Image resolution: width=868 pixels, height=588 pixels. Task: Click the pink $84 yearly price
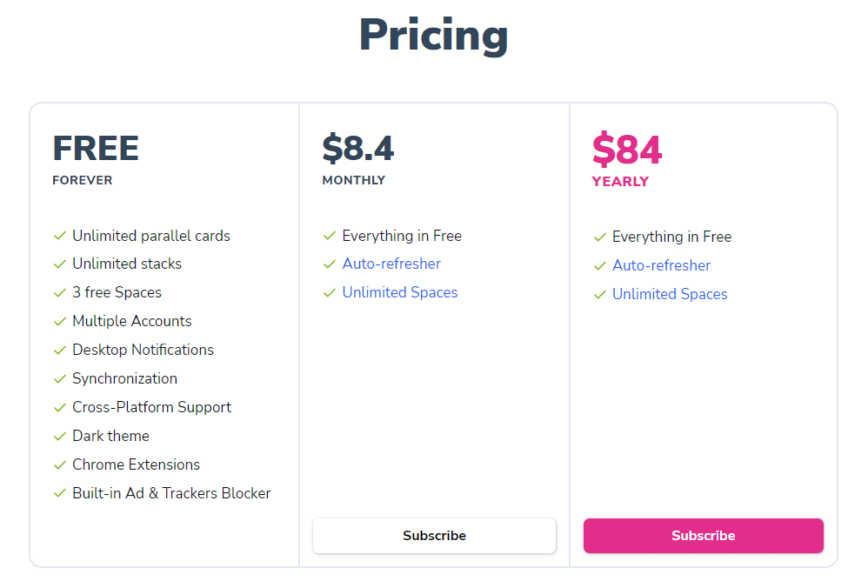point(627,150)
